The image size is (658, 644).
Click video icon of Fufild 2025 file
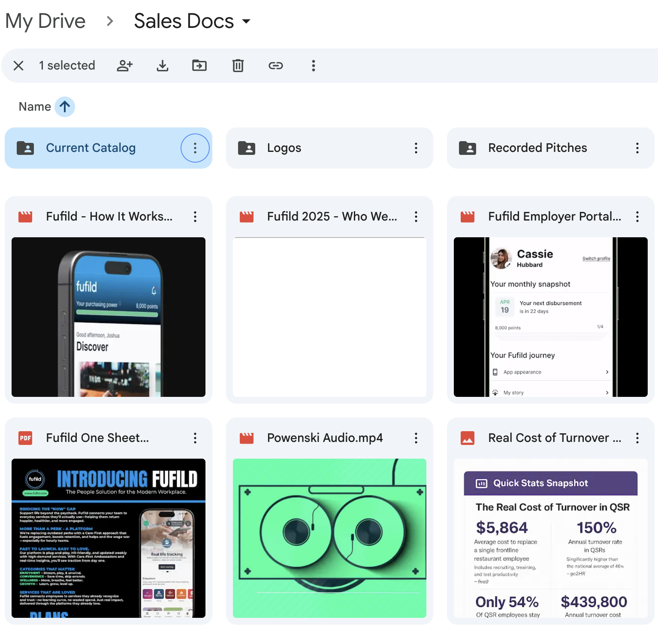click(x=247, y=217)
